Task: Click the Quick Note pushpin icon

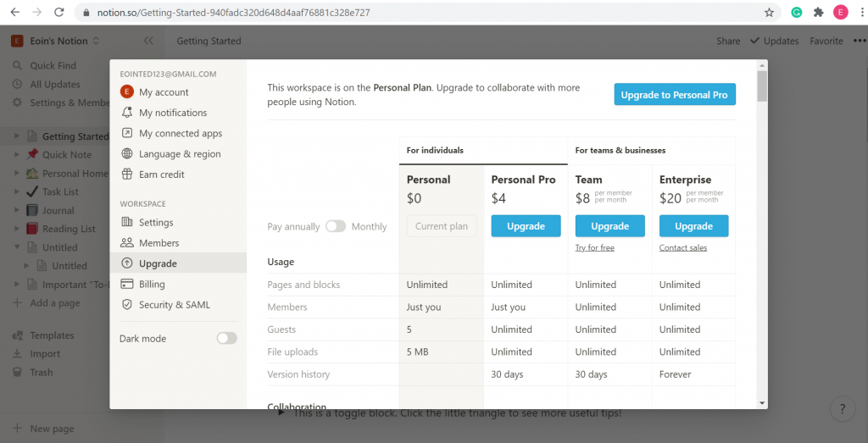Action: click(32, 154)
